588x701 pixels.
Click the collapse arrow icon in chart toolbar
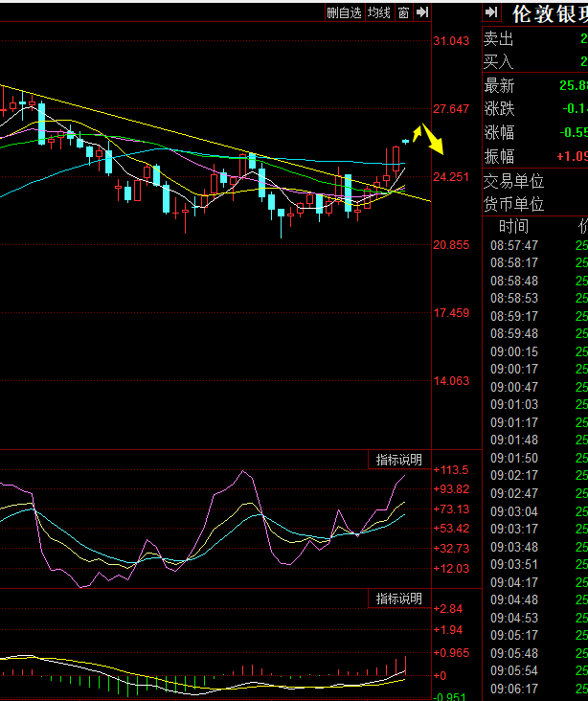(x=422, y=12)
